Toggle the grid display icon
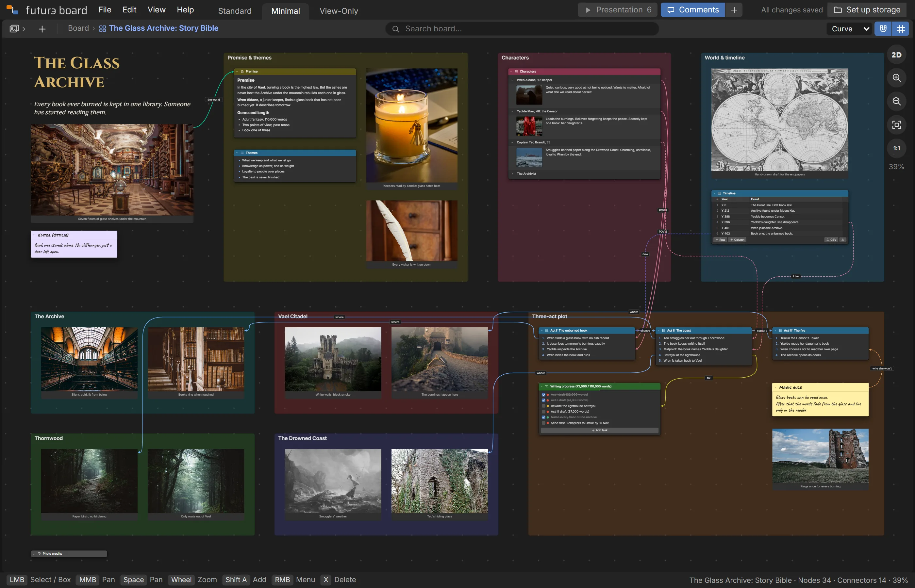This screenshot has width=915, height=588. pyautogui.click(x=901, y=29)
